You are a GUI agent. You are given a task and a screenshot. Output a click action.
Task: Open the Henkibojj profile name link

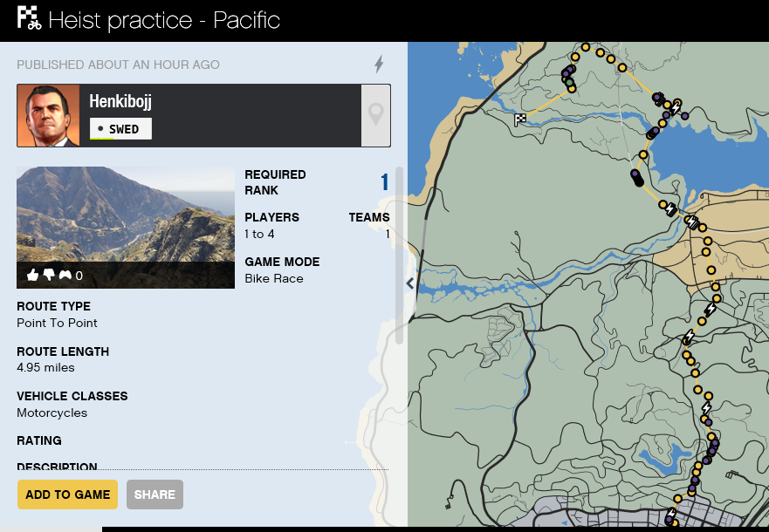point(120,101)
